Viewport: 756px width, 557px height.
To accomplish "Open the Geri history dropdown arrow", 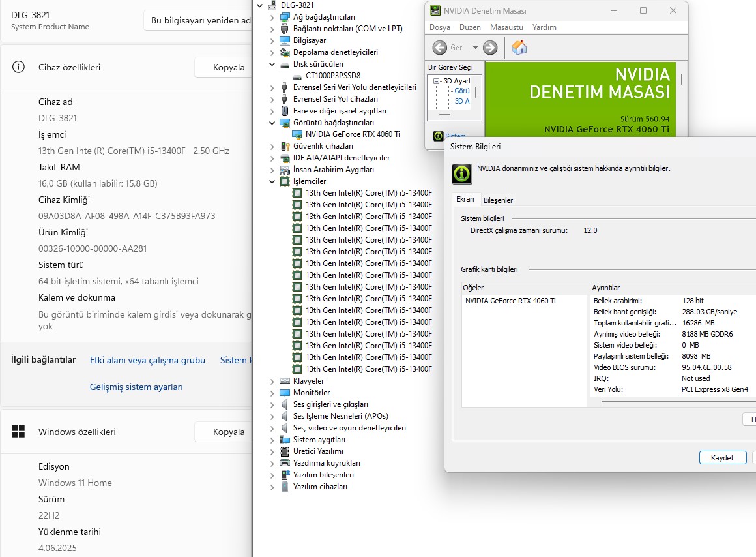I will pyautogui.click(x=475, y=48).
